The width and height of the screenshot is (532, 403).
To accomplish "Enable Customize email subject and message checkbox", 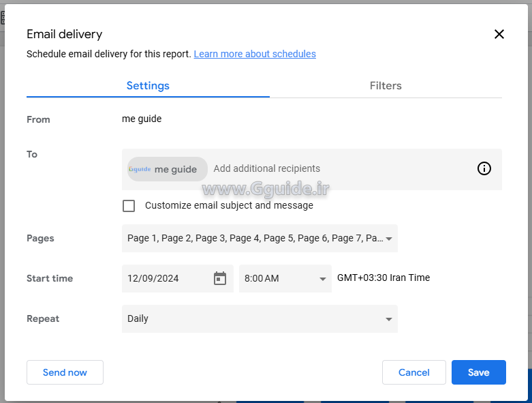I will [x=129, y=206].
